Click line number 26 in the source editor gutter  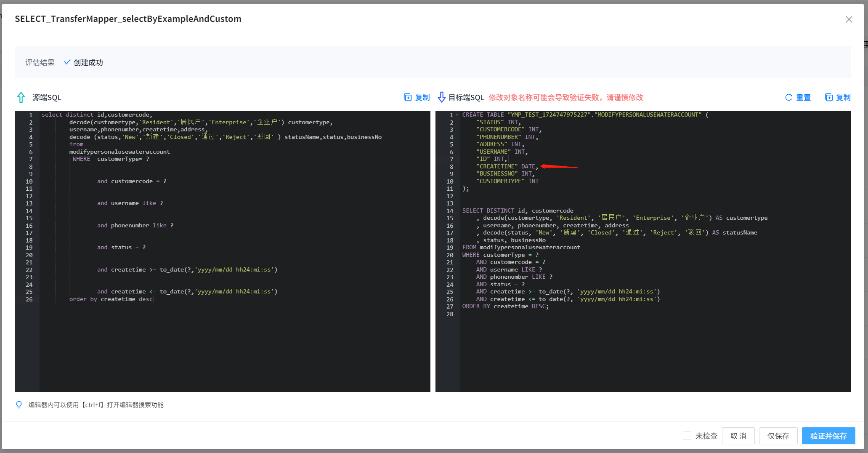click(x=29, y=299)
